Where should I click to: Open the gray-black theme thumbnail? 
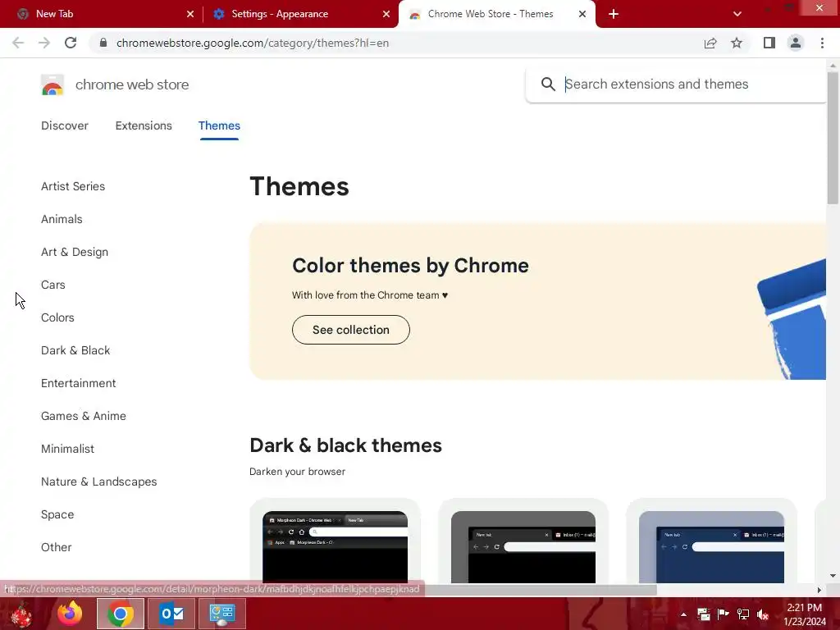[x=523, y=547]
